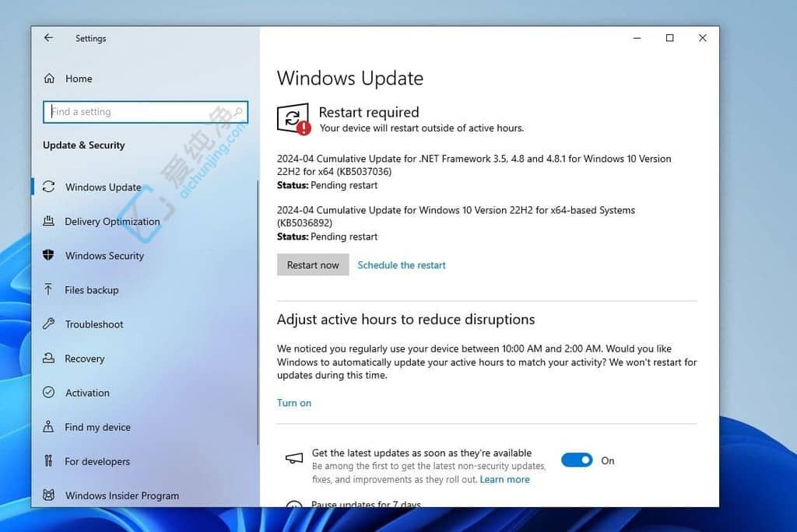Click the sidebar vertical scrollbar
This screenshot has height=532, width=797.
pos(258,311)
